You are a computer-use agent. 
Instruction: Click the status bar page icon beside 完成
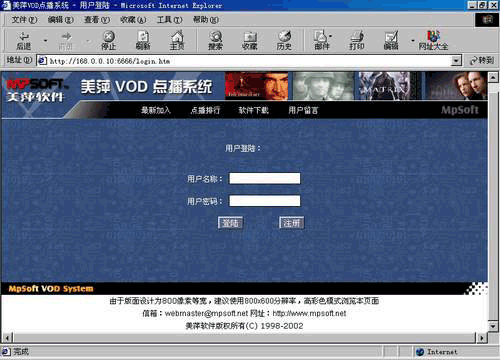(x=6, y=351)
